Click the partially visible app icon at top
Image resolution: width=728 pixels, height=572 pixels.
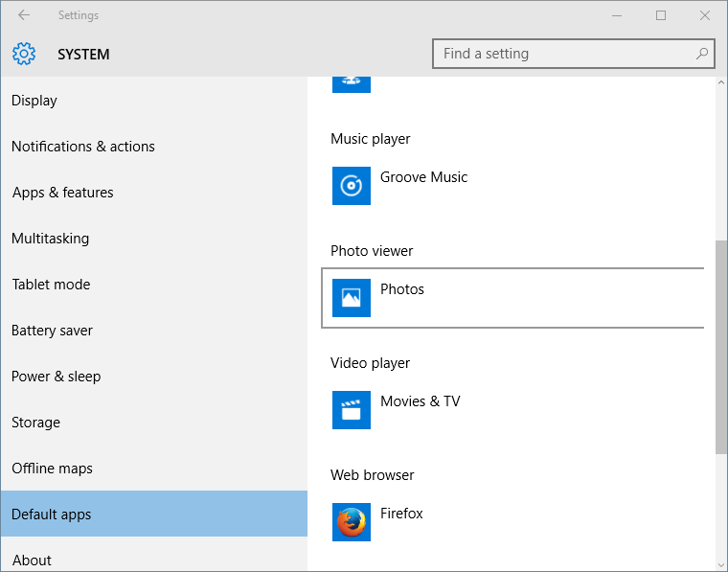pos(351,84)
